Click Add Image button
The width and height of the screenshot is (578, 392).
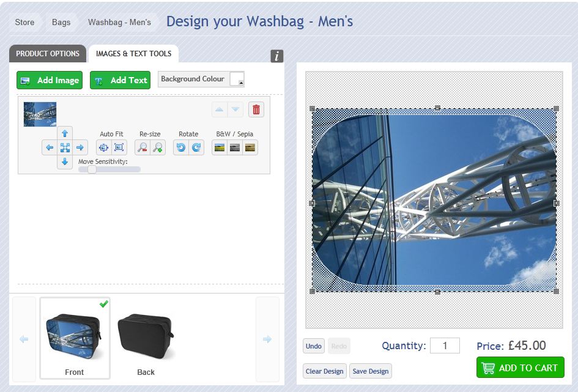pos(50,80)
